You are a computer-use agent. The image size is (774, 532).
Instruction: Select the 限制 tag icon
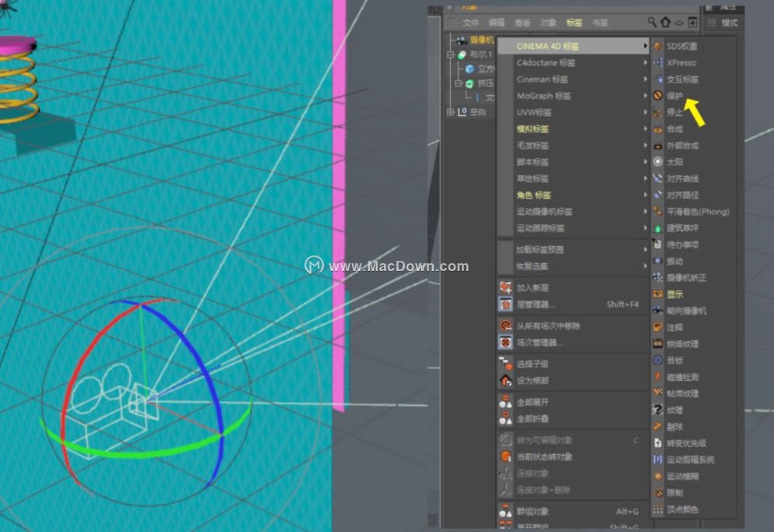point(657,492)
